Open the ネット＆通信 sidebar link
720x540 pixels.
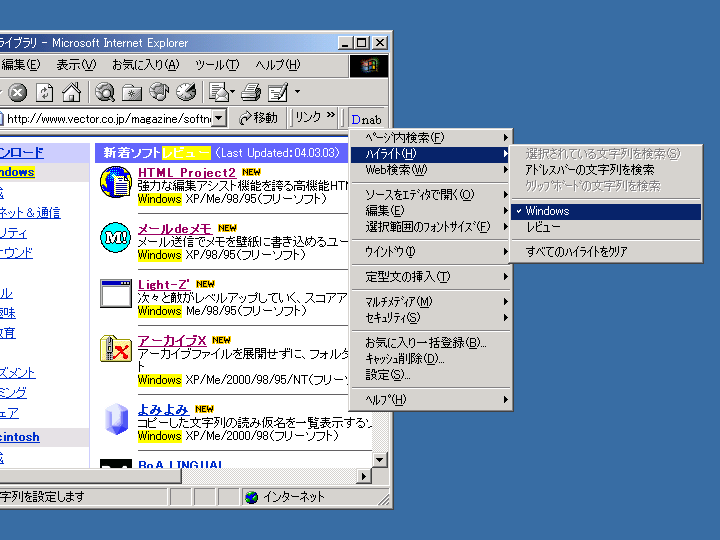[30, 213]
